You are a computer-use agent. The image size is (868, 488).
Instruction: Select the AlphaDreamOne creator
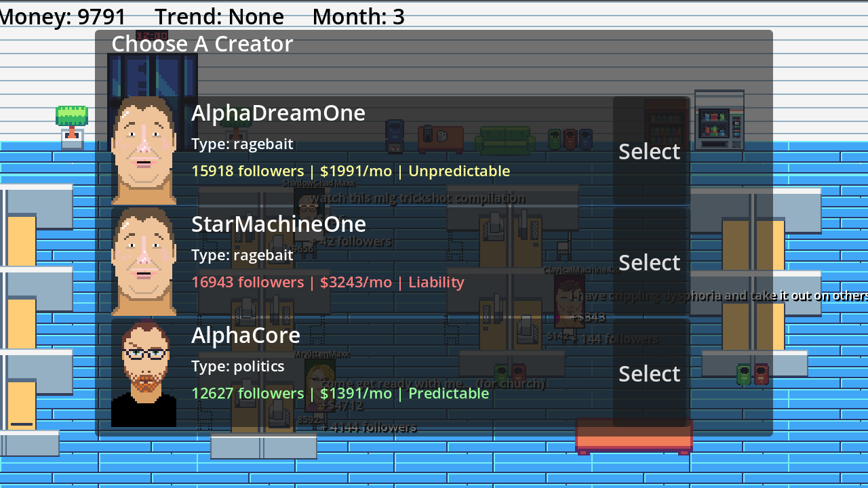click(x=650, y=150)
